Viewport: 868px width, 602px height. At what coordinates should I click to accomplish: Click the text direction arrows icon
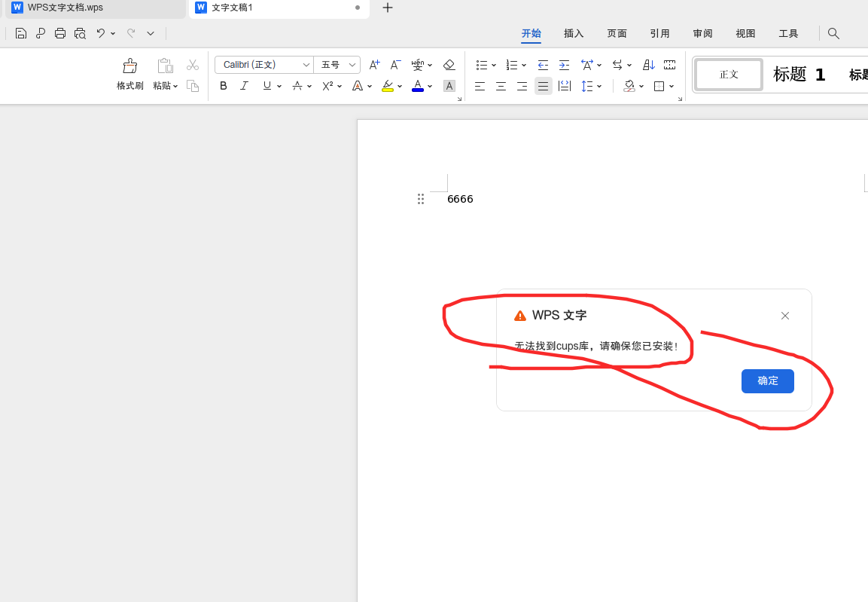[x=617, y=65]
